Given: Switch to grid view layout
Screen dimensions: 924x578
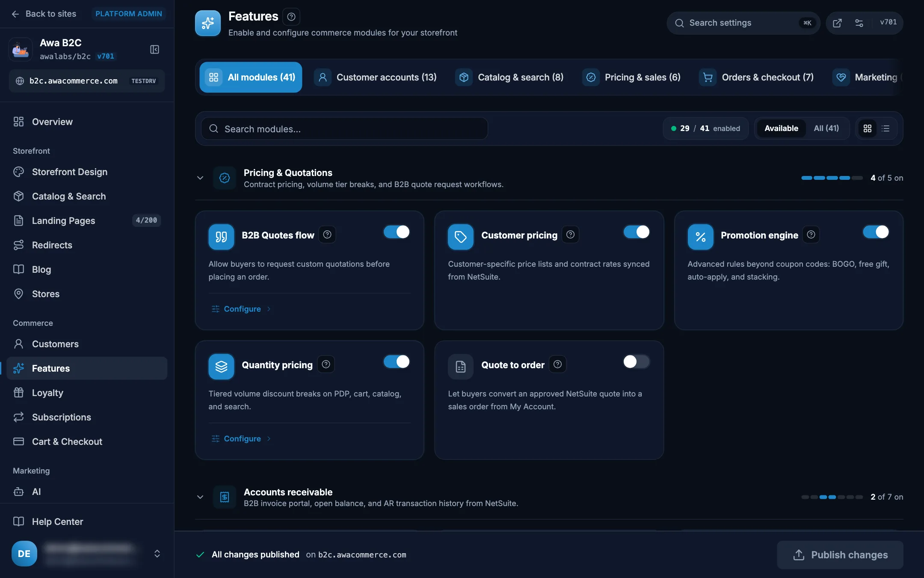Looking at the screenshot, I should tap(867, 128).
